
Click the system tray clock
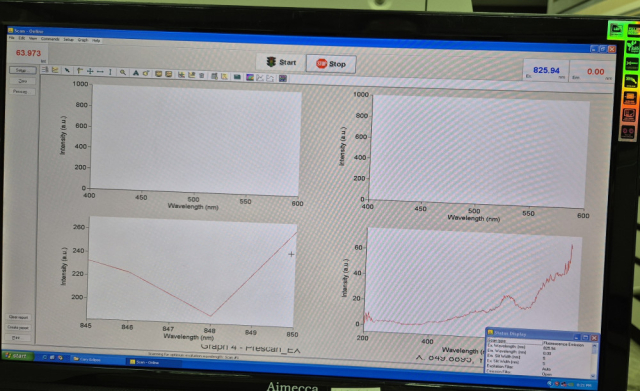[584, 385]
